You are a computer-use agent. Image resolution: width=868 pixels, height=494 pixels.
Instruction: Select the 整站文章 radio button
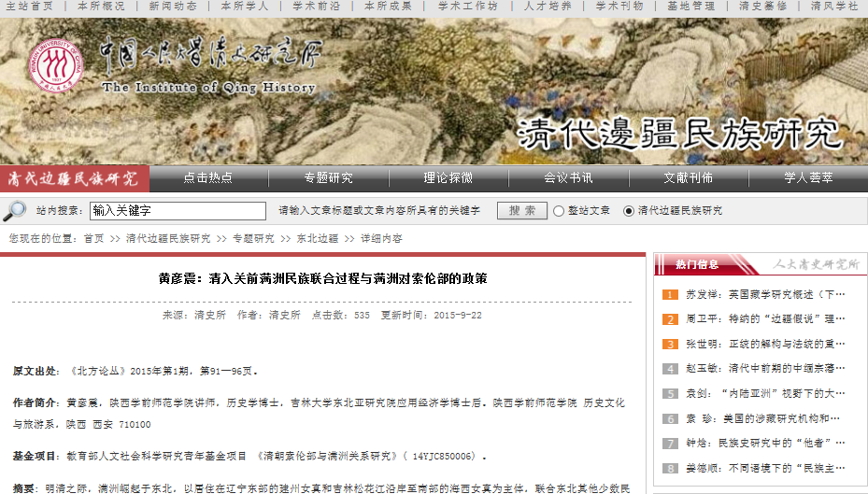pyautogui.click(x=559, y=211)
